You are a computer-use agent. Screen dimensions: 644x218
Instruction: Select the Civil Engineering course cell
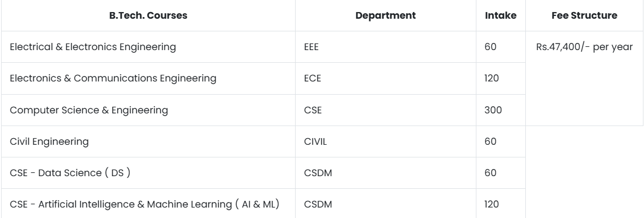pyautogui.click(x=148, y=141)
